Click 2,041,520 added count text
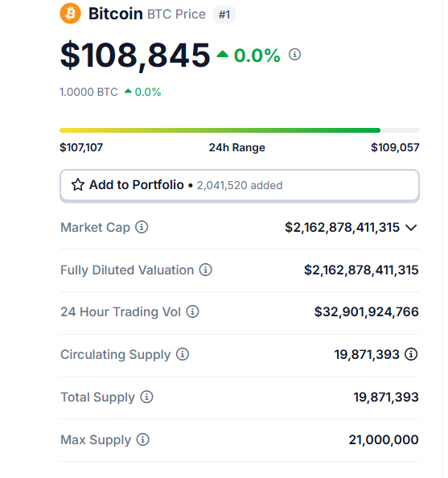 pyautogui.click(x=240, y=185)
